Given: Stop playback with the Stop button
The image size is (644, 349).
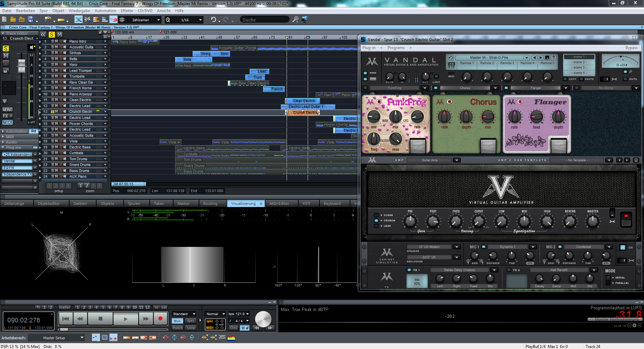Looking at the screenshot, I should coord(100,318).
